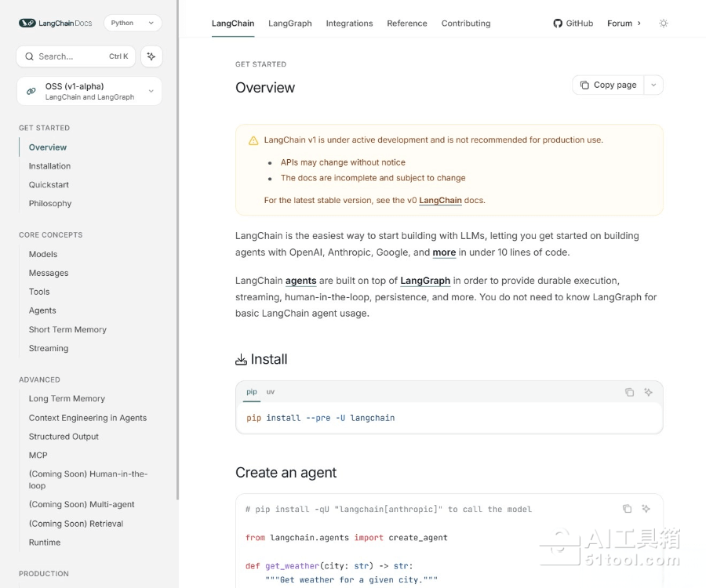The height and width of the screenshot is (588, 706).
Task: Click the OSS v1-alpha link icon
Action: click(31, 91)
